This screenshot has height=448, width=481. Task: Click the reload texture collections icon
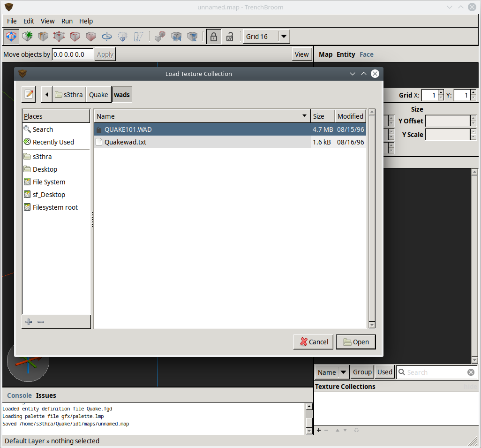pos(356,430)
